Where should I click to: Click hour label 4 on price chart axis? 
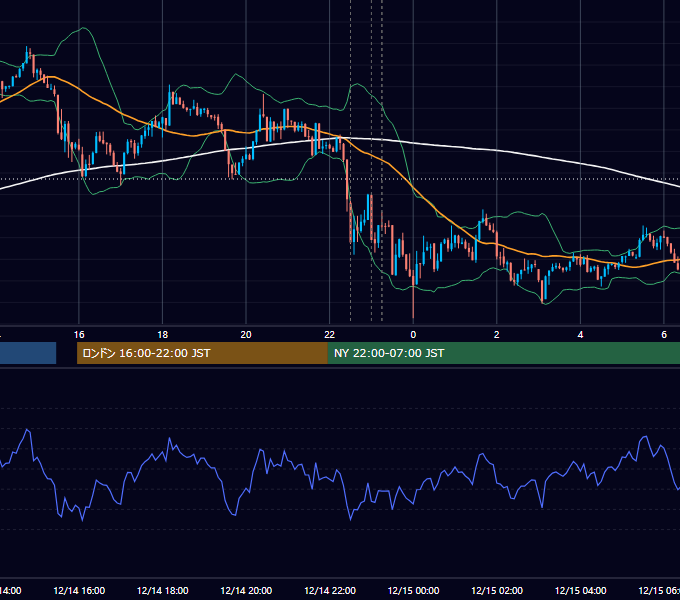click(580, 335)
